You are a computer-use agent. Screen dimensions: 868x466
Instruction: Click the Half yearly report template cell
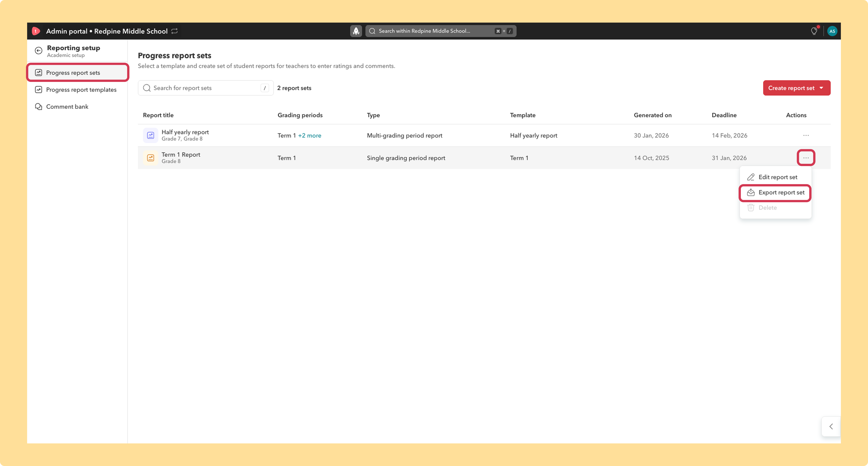pos(533,135)
